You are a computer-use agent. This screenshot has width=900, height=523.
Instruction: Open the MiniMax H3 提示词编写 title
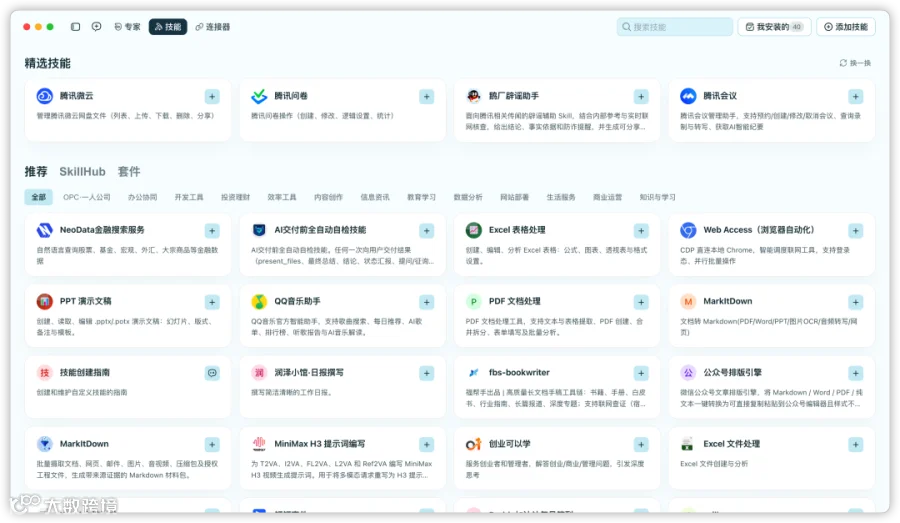point(320,444)
